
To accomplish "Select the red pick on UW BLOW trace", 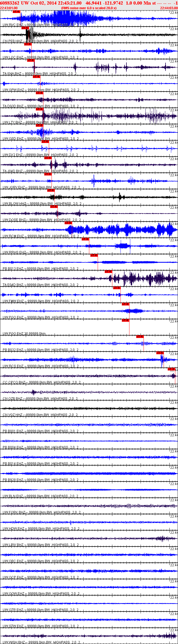I will [51, 190].
